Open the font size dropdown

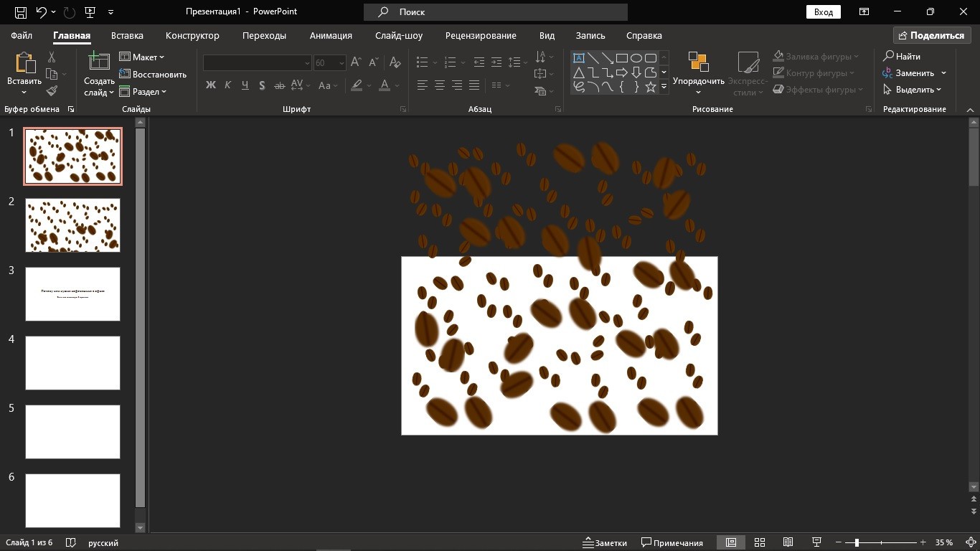[341, 63]
